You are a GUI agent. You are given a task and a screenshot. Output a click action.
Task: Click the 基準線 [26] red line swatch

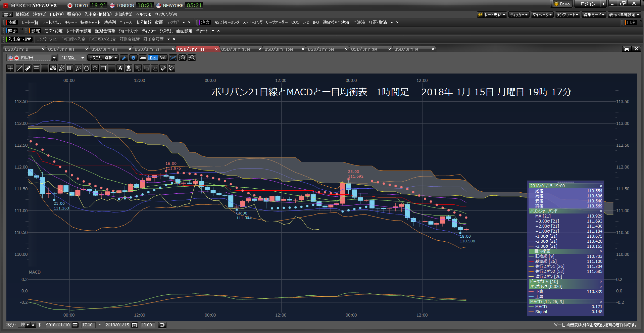[x=531, y=261]
